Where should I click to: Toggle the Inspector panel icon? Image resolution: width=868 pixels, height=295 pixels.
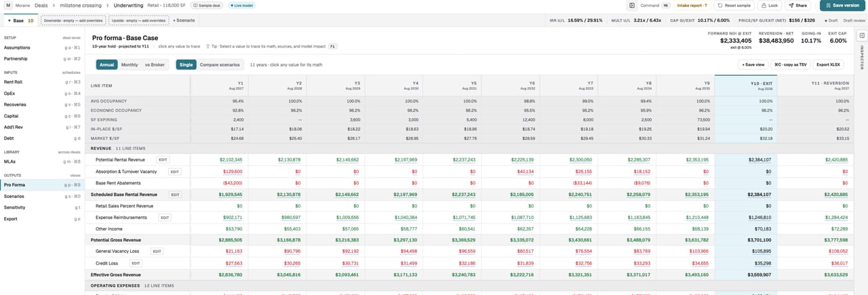point(862,34)
